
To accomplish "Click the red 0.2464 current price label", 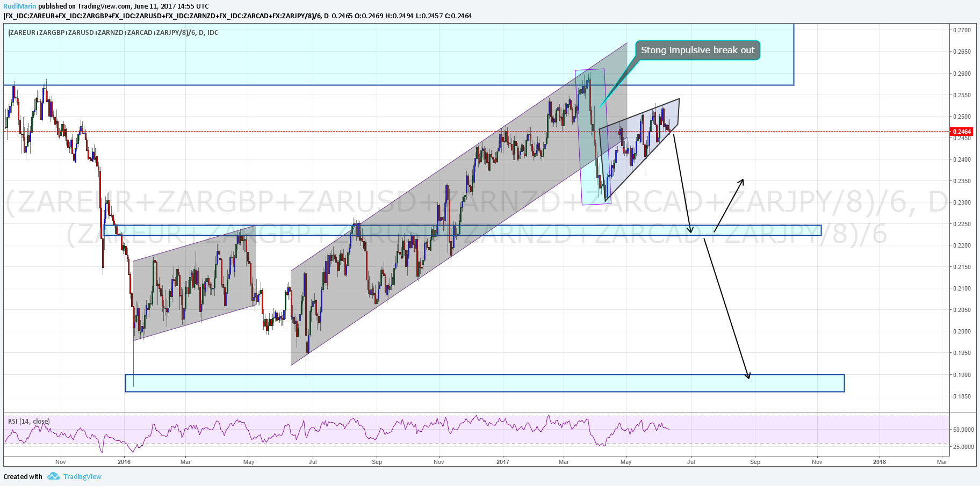I will (962, 132).
